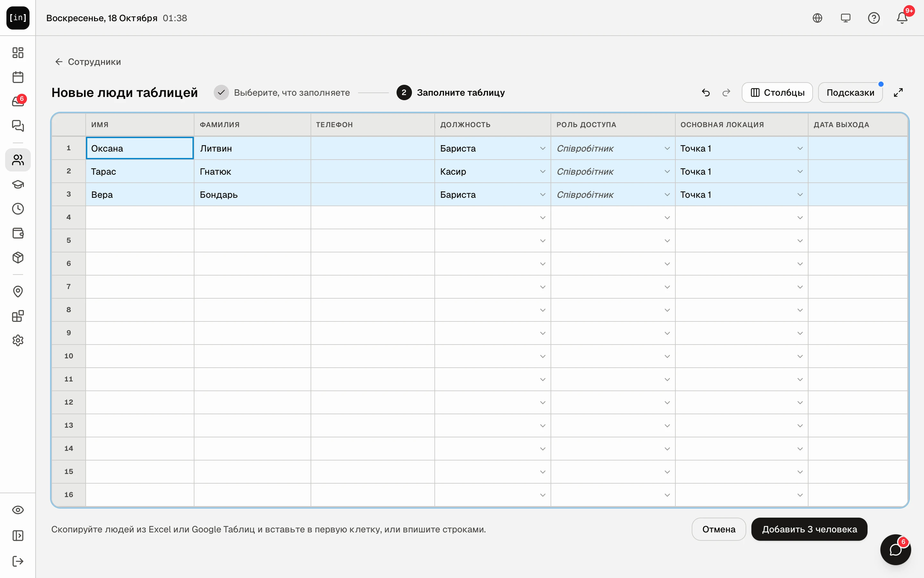Image resolution: width=924 pixels, height=578 pixels.
Task: Click the monitor display icon in header
Action: 845,18
